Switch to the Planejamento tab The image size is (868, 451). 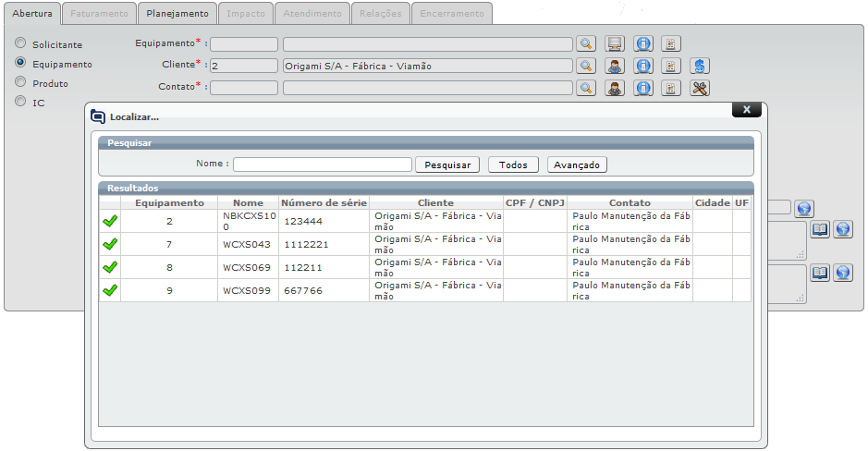(x=177, y=14)
